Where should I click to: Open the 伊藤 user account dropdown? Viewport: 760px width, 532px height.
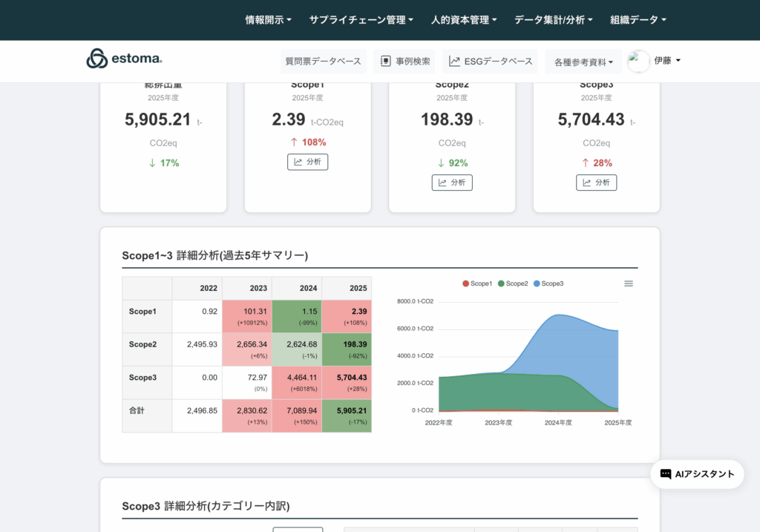tap(666, 61)
